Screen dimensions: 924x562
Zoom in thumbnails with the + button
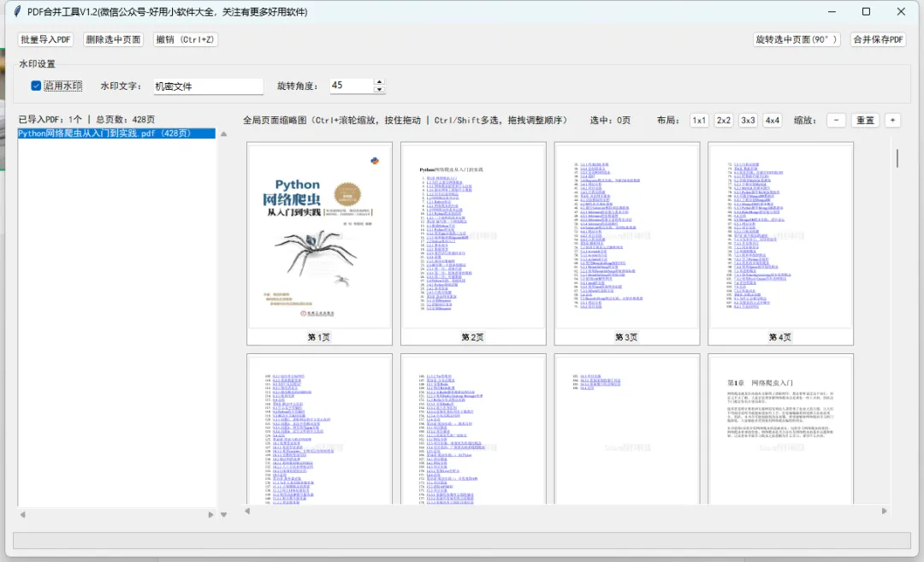click(892, 120)
